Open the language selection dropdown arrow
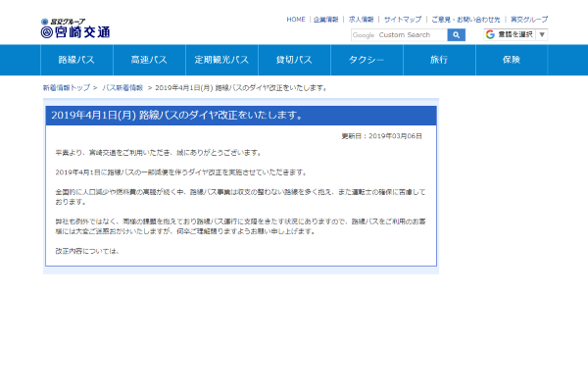The width and height of the screenshot is (588, 392). 542,34
